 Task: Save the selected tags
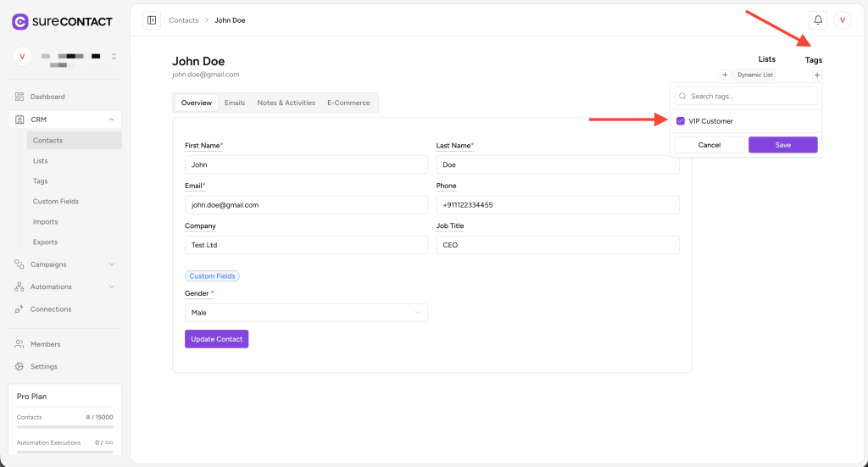[x=782, y=145]
